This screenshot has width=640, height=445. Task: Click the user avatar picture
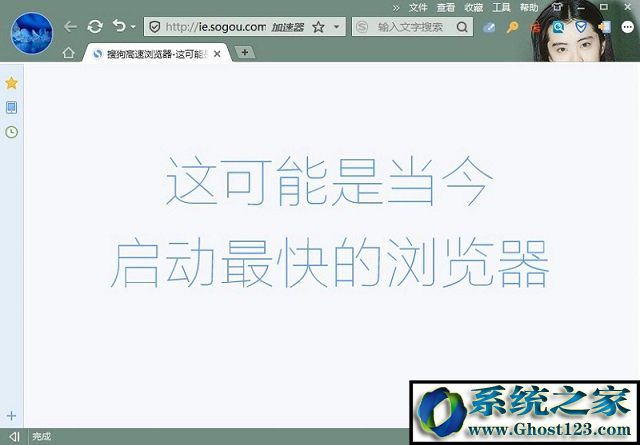(x=32, y=33)
